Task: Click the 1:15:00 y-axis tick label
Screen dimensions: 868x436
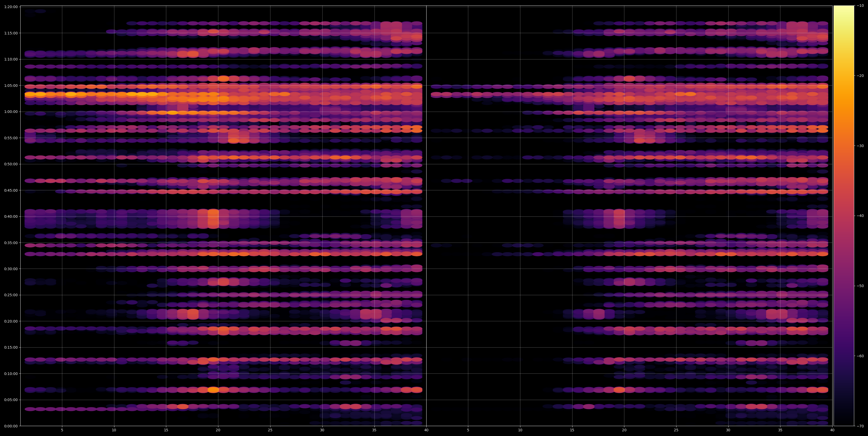Action: click(10, 33)
